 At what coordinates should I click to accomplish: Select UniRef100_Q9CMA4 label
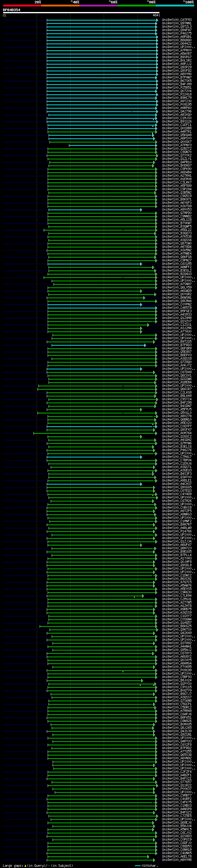(176, 301)
